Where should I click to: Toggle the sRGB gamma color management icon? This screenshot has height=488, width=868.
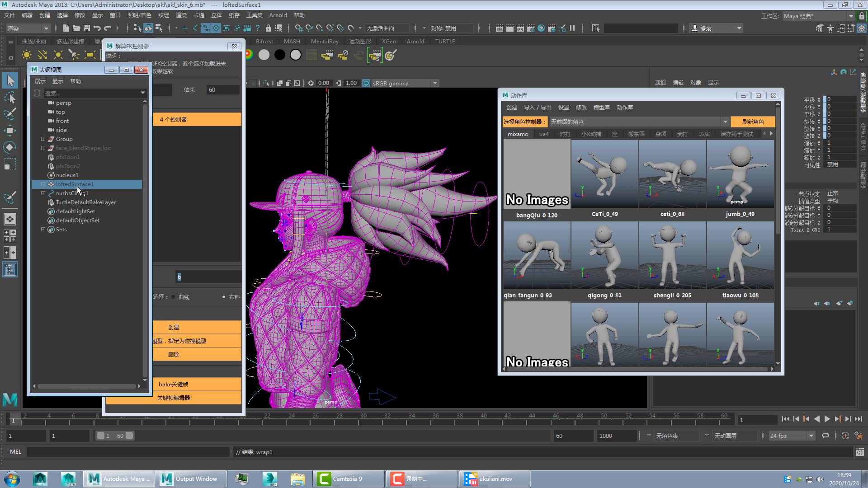click(366, 83)
